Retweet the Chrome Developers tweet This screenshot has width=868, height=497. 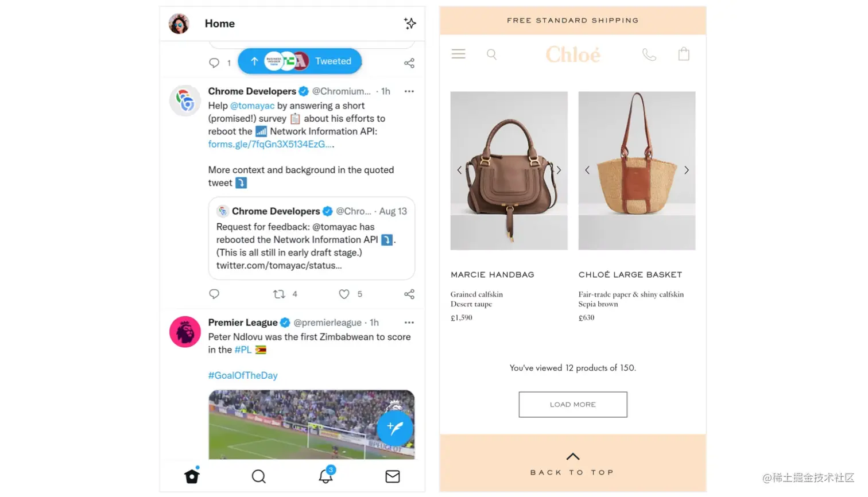[x=279, y=294]
